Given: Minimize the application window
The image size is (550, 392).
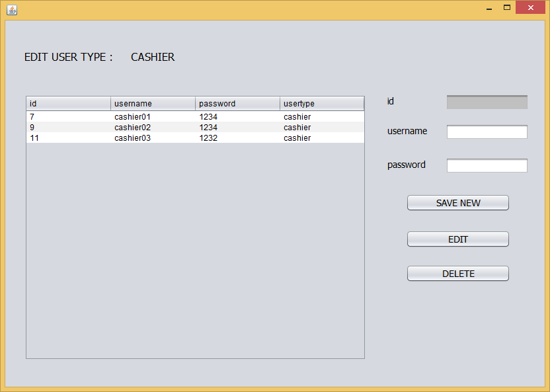Looking at the screenshot, I should pyautogui.click(x=489, y=8).
